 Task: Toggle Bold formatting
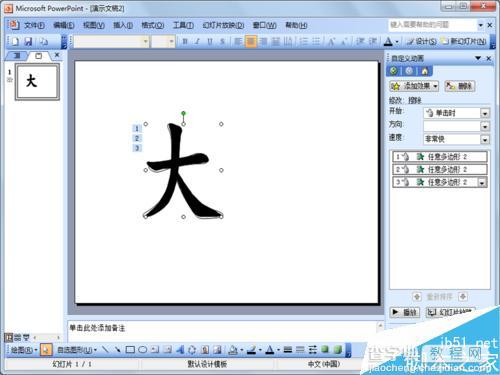185,42
